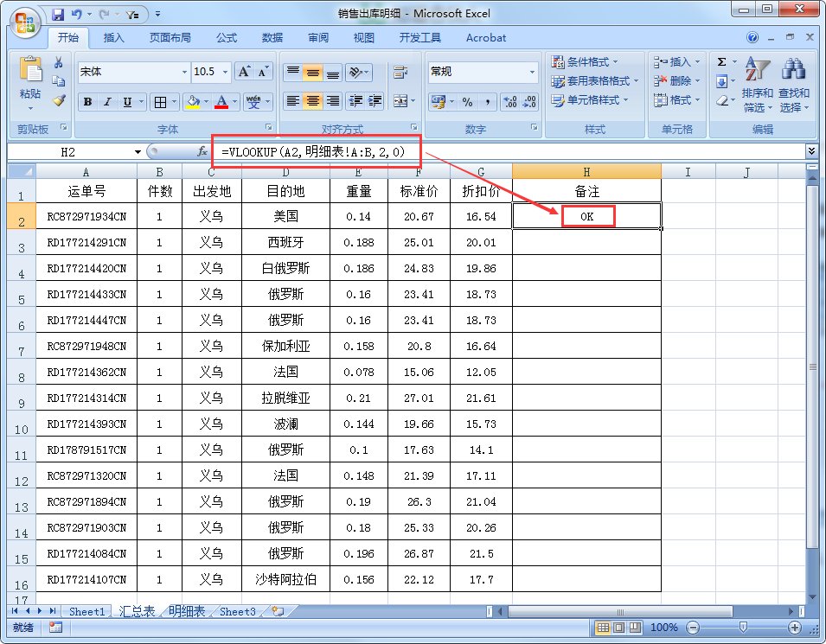Enable underline formatting
826x644 pixels.
pos(126,102)
